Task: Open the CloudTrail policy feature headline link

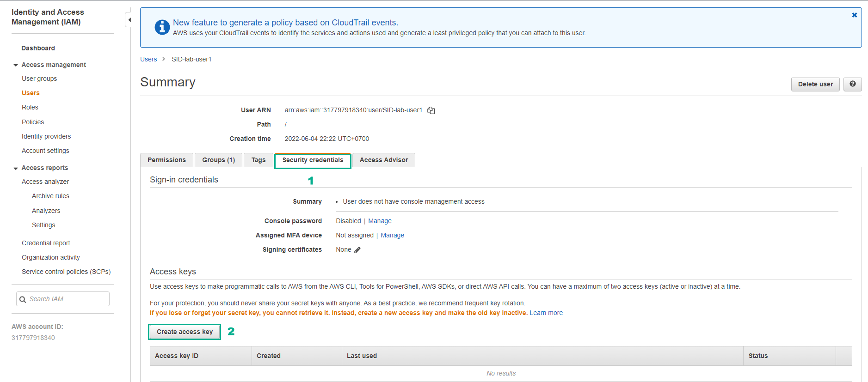Action: coord(285,23)
